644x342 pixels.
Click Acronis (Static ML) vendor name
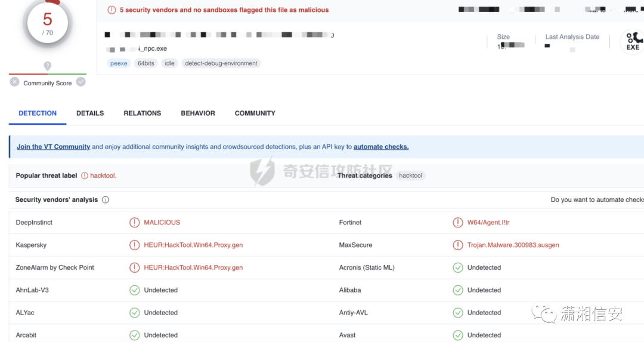tap(367, 267)
